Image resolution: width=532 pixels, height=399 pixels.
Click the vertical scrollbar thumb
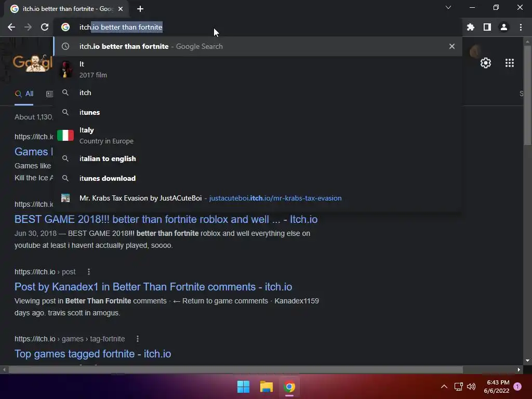pos(527,95)
